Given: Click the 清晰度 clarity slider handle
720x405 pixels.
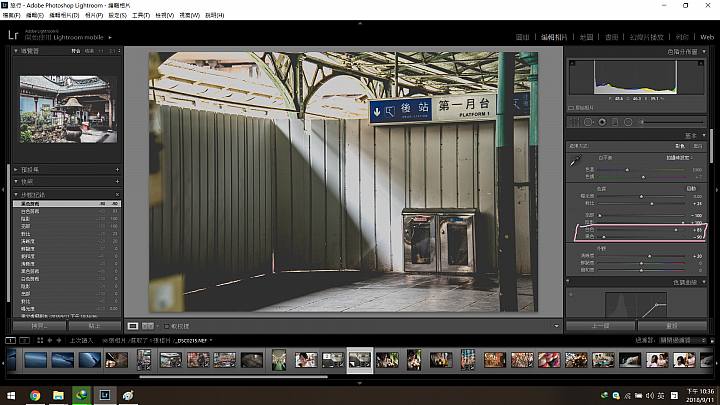Looking at the screenshot, I should point(649,256).
